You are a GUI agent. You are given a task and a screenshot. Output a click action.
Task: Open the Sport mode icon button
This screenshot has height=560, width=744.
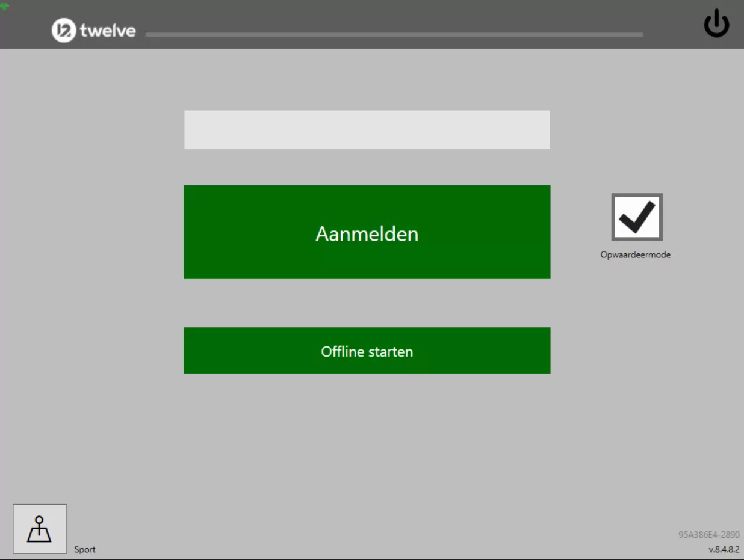[x=40, y=529]
